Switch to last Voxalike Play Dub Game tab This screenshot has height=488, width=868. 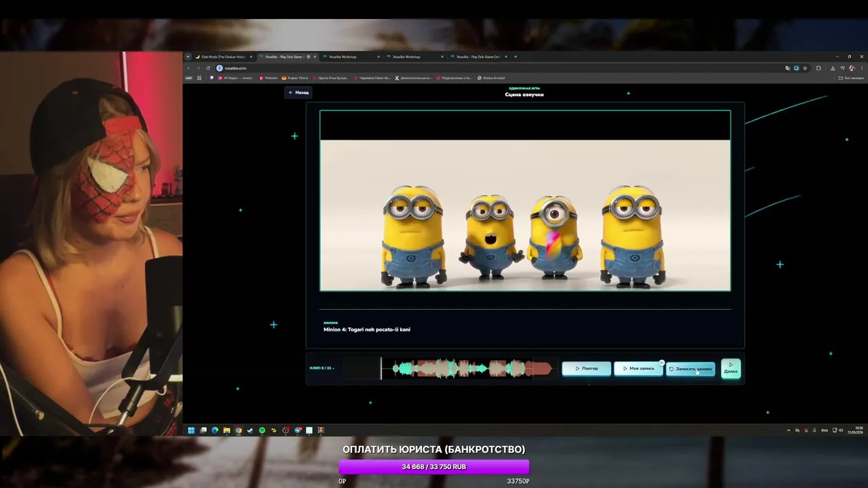(x=477, y=57)
